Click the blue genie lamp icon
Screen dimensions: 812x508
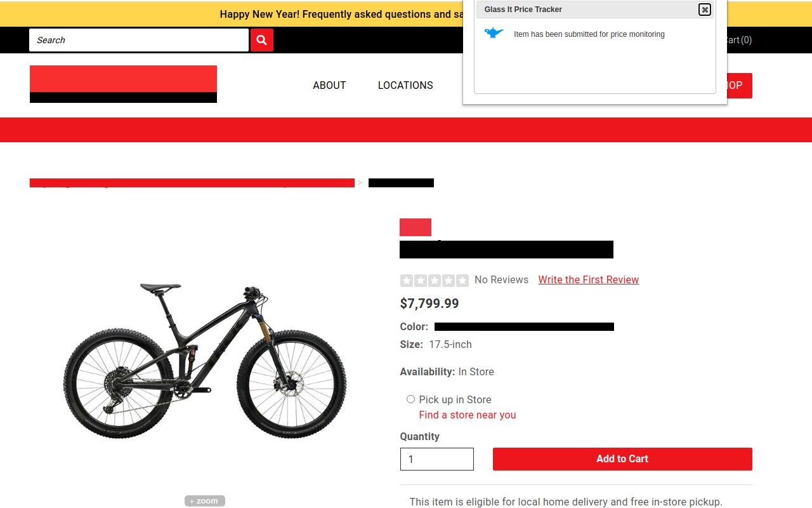[494, 33]
